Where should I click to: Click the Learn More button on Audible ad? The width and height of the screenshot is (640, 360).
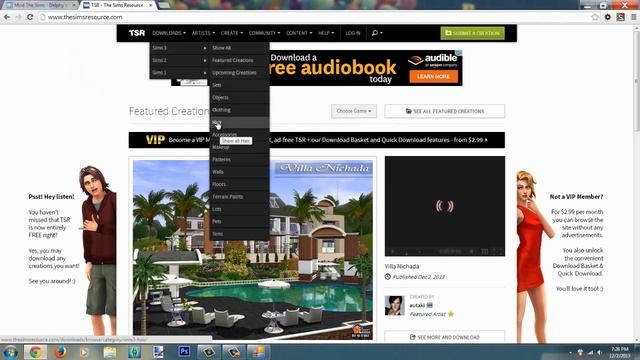coord(433,76)
